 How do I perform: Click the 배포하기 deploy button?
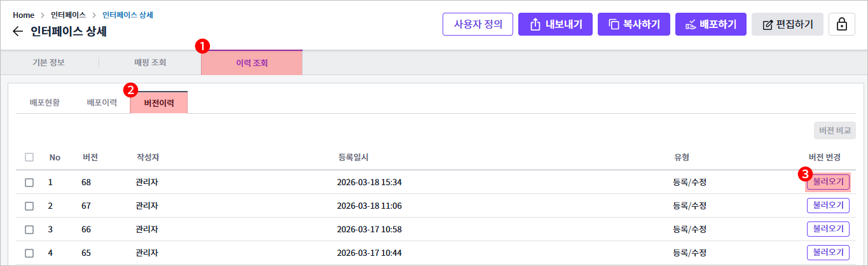point(710,24)
